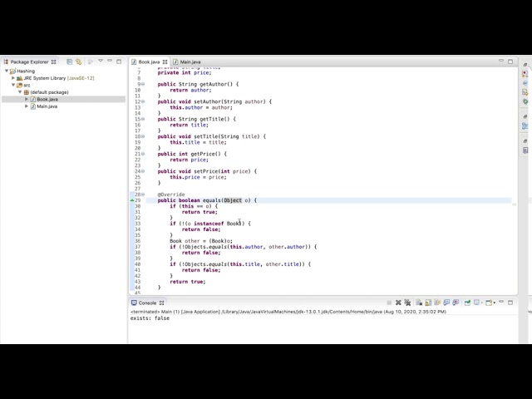Remove all terminated launches in Console
Viewport: 532px width, 399px height.
pos(407,303)
